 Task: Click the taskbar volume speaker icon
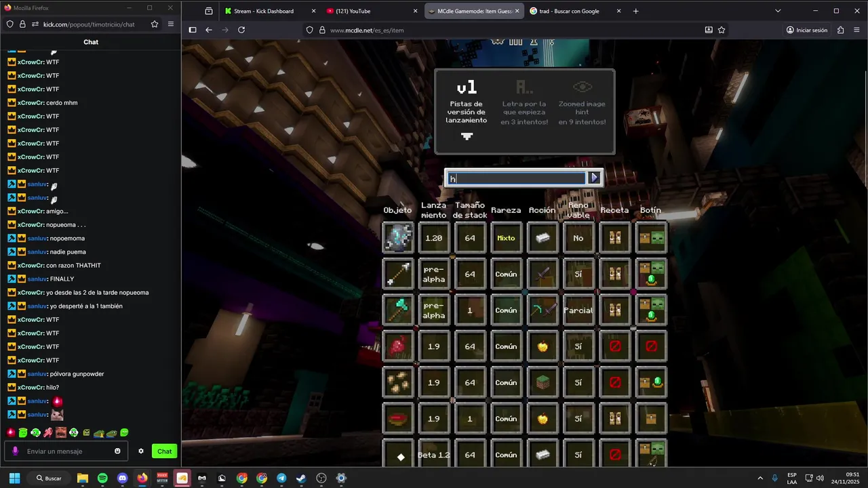[x=820, y=478]
